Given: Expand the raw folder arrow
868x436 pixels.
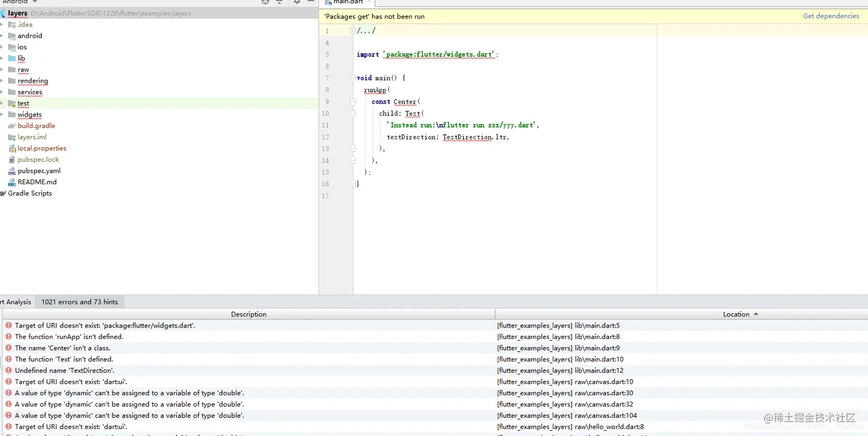Looking at the screenshot, I should 2,69.
